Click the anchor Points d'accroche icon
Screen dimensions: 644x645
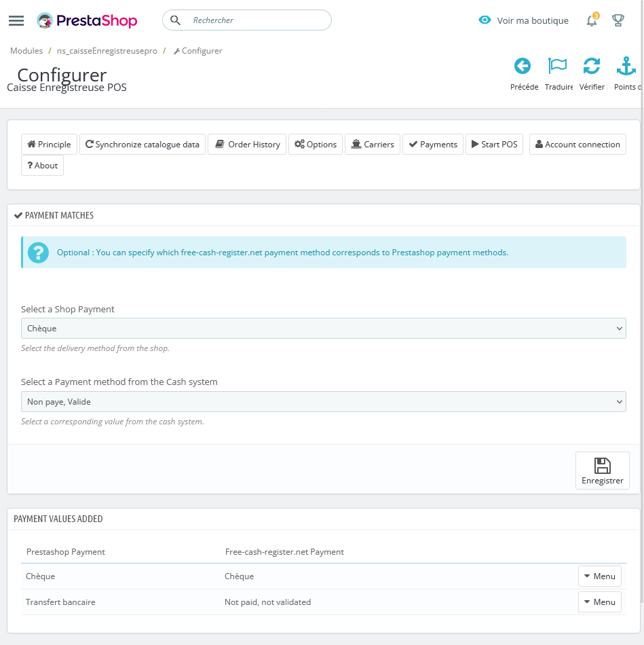[x=626, y=67]
